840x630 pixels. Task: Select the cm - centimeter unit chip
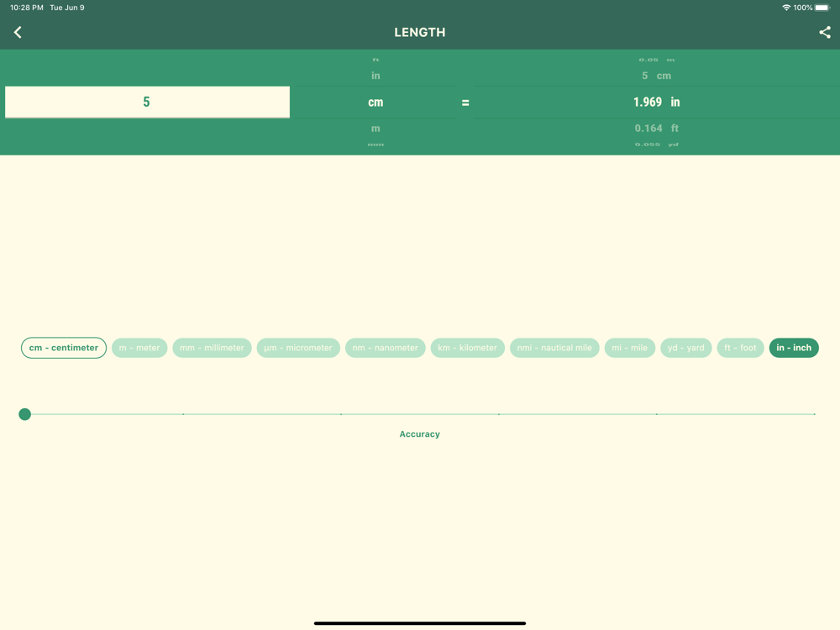[64, 348]
